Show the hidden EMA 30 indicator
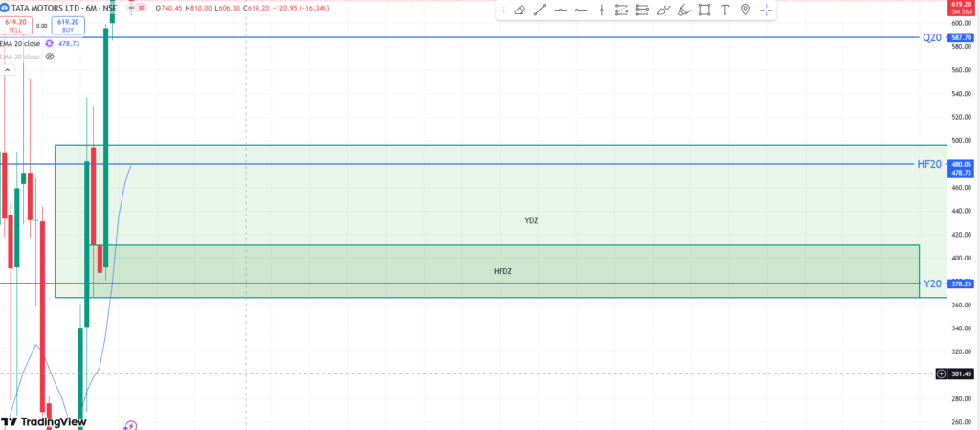Screen dimensions: 980x430 tap(50, 57)
